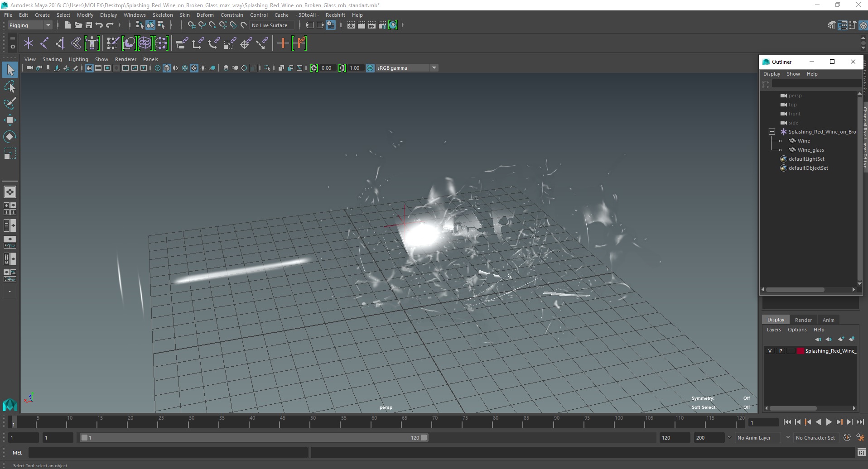Click the Create Locator shelf icon
The image size is (868, 469).
tap(29, 43)
